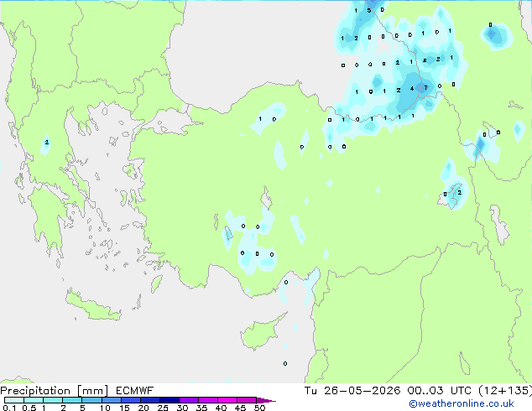Choose the 25–30 mm dark blue swatch
Viewport: 532px width, 411px height.
point(169,400)
